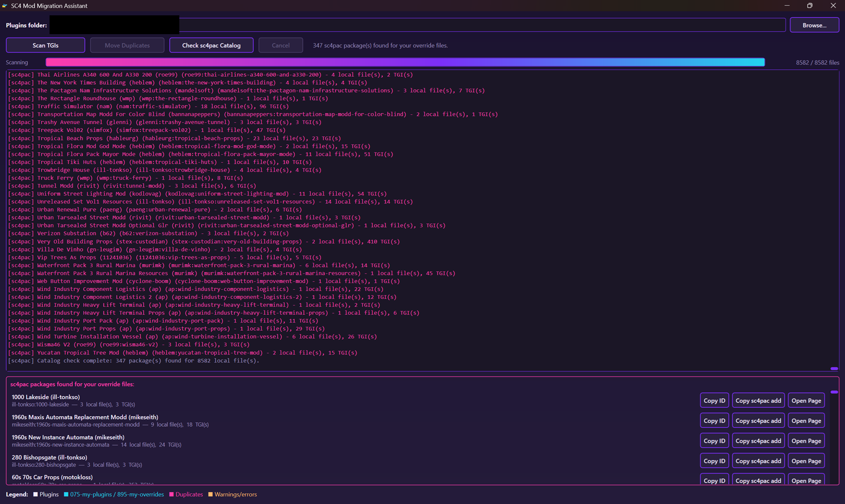Image resolution: width=845 pixels, height=504 pixels.
Task: Click the '8582 / 8582 files' counter
Action: pyautogui.click(x=817, y=62)
